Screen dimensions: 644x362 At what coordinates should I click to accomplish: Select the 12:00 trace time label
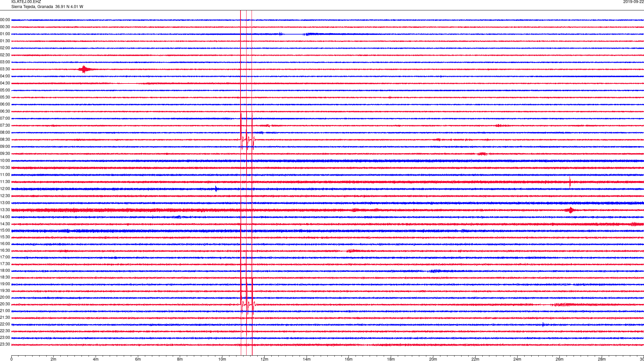(x=5, y=189)
